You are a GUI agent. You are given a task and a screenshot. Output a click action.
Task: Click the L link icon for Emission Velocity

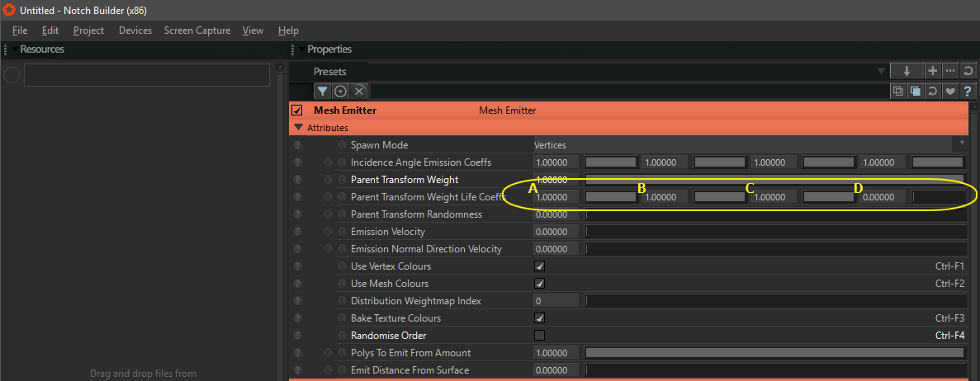point(342,232)
